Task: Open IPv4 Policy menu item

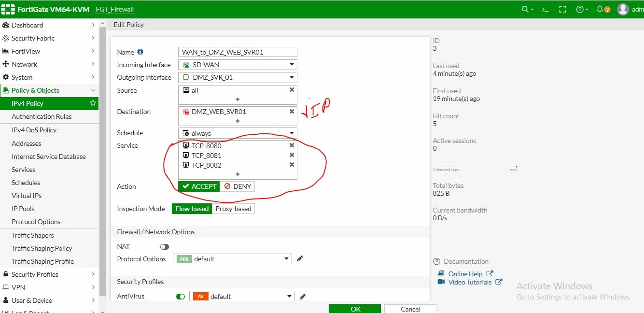Action: click(x=49, y=103)
